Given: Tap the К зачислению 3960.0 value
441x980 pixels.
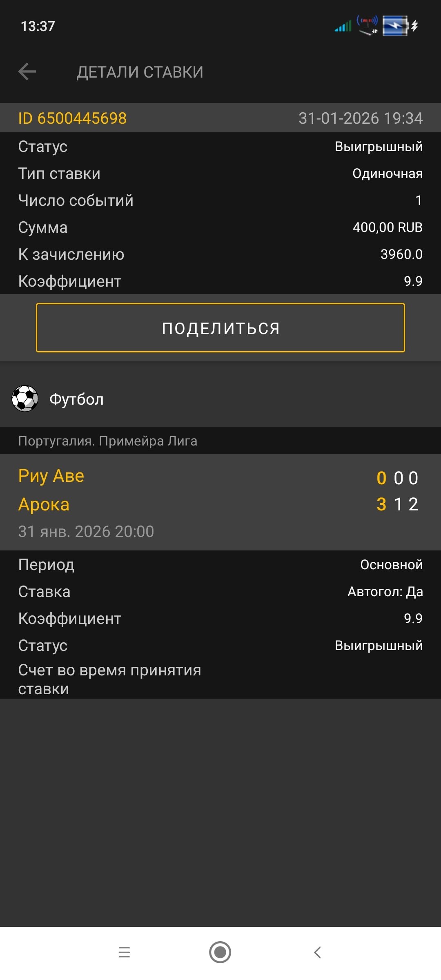Looking at the screenshot, I should point(401,254).
